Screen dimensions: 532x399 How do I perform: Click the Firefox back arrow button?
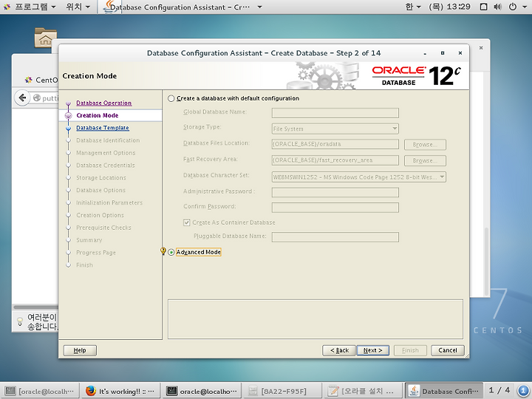[x=22, y=98]
